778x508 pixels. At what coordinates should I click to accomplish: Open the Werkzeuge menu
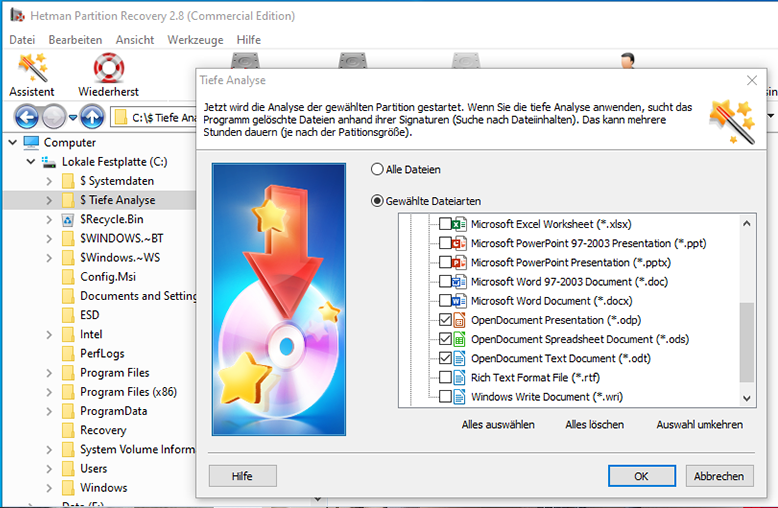pos(195,40)
